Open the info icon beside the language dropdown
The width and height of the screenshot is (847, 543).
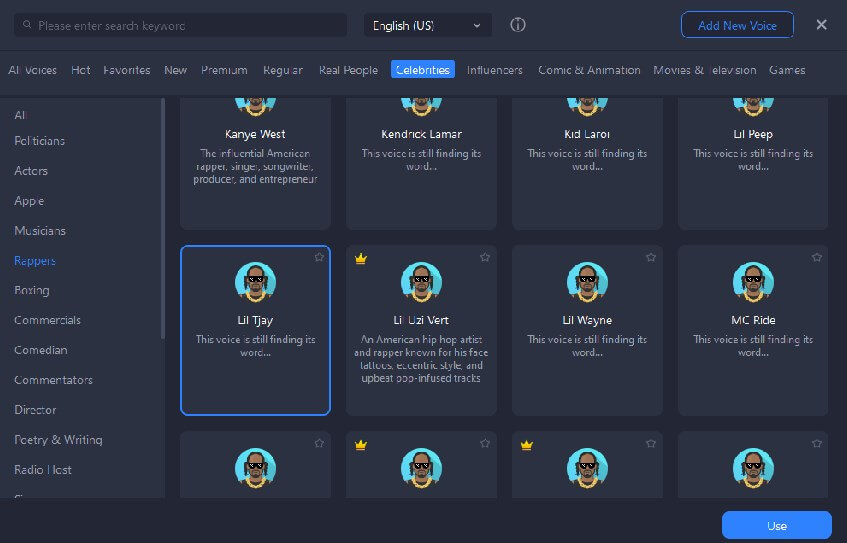tap(517, 25)
